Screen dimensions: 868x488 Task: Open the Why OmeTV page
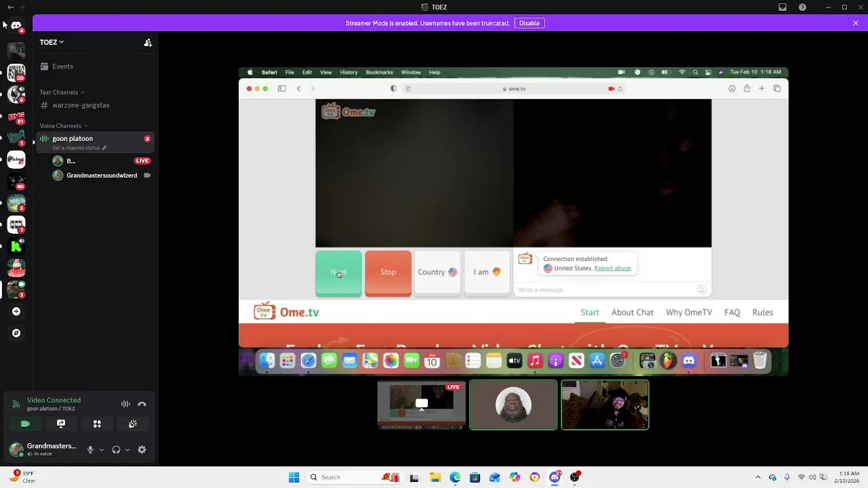tap(689, 312)
